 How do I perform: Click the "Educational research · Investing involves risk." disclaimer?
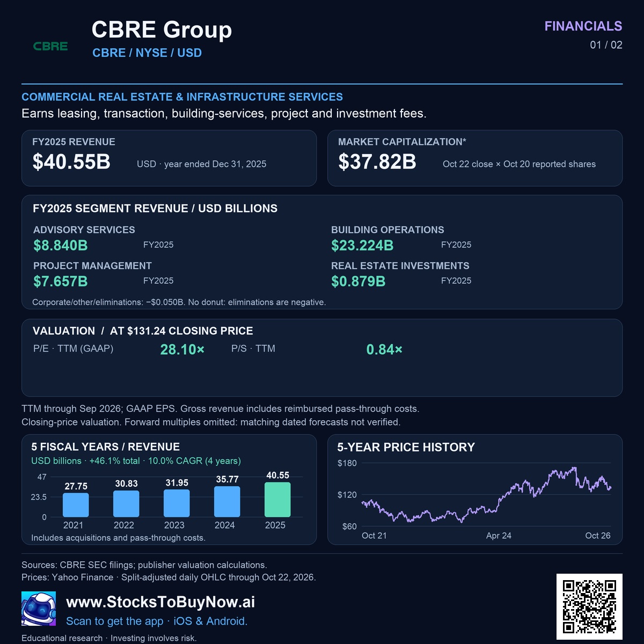[x=109, y=638]
